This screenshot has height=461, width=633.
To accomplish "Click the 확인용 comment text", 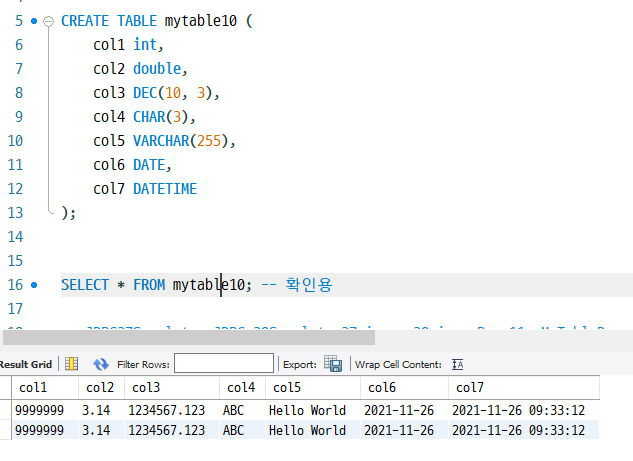I will click(309, 285).
